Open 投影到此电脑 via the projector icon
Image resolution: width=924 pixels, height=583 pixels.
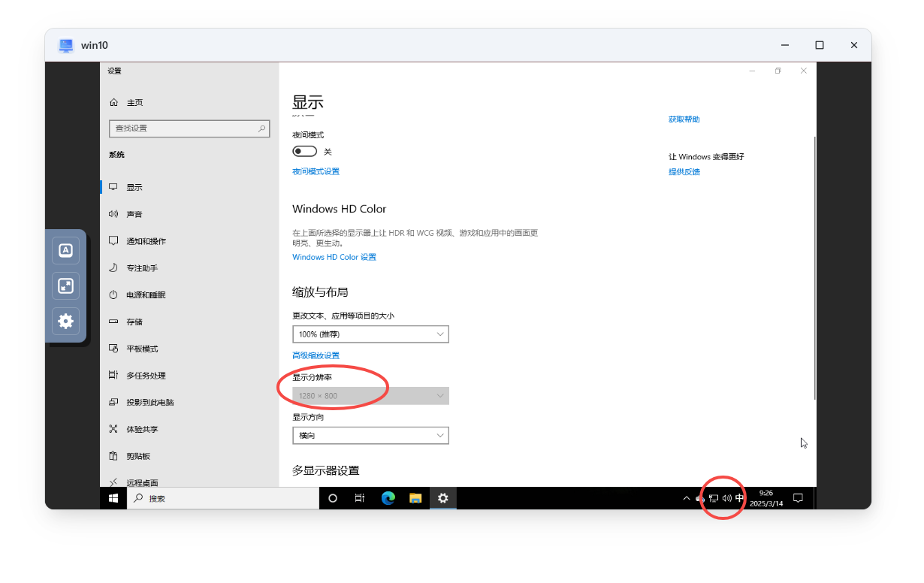tap(113, 402)
